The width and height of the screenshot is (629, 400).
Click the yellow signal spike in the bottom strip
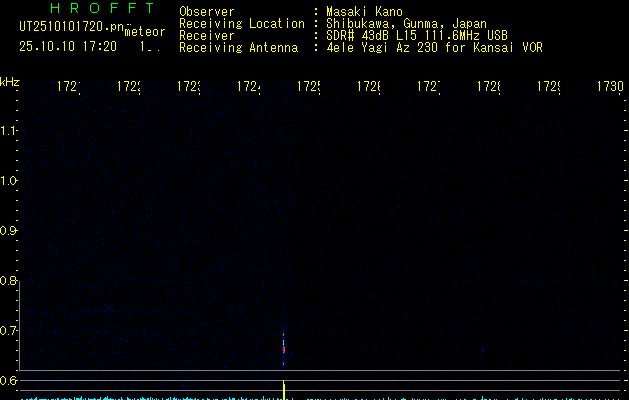point(284,390)
